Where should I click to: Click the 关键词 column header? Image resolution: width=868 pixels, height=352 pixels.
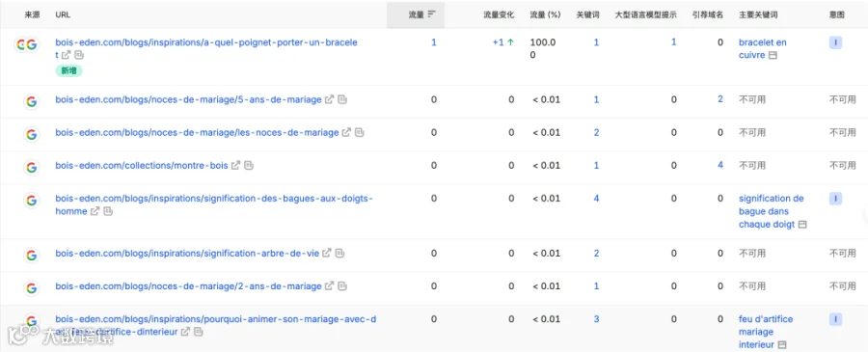pos(587,14)
